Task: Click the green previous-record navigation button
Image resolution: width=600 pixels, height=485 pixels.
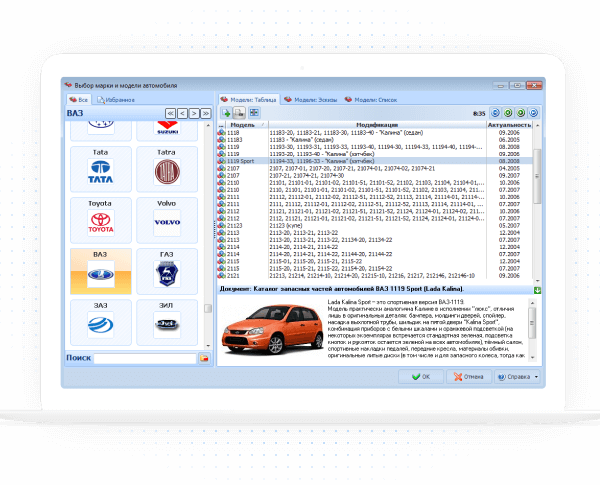Action: coord(508,113)
